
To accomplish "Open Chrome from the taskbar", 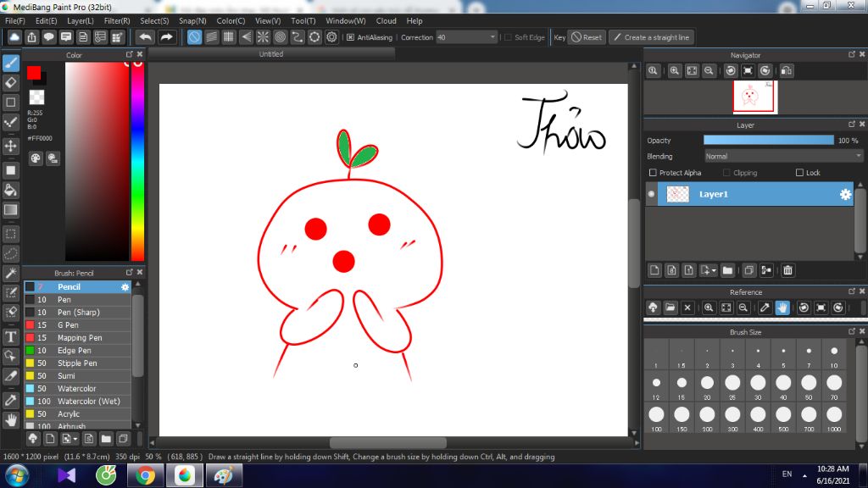I will (145, 475).
